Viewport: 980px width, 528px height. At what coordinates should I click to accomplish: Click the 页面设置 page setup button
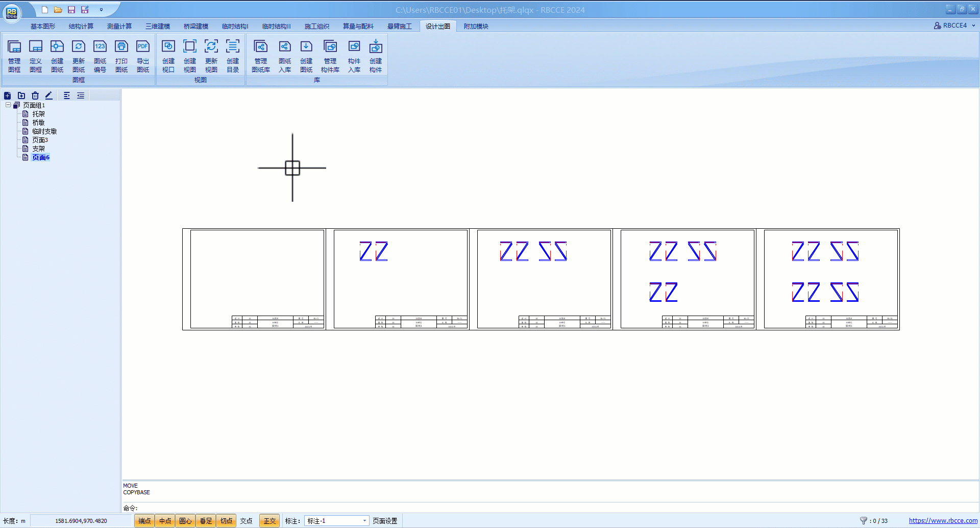point(385,521)
